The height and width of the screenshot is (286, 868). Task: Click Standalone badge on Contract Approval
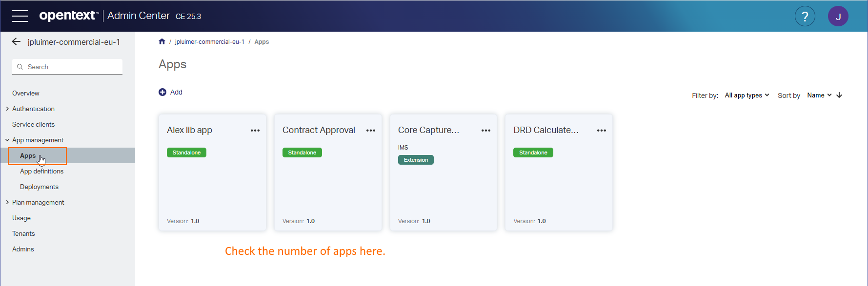coord(302,153)
